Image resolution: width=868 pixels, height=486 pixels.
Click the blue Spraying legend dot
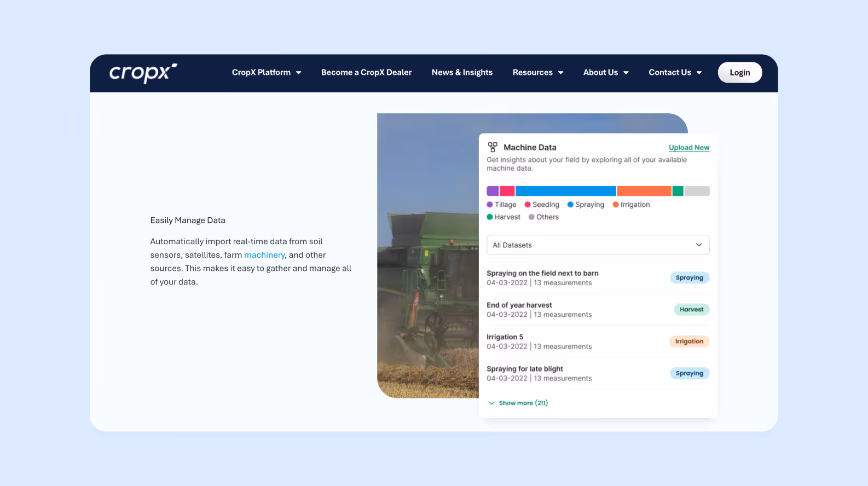coord(570,205)
